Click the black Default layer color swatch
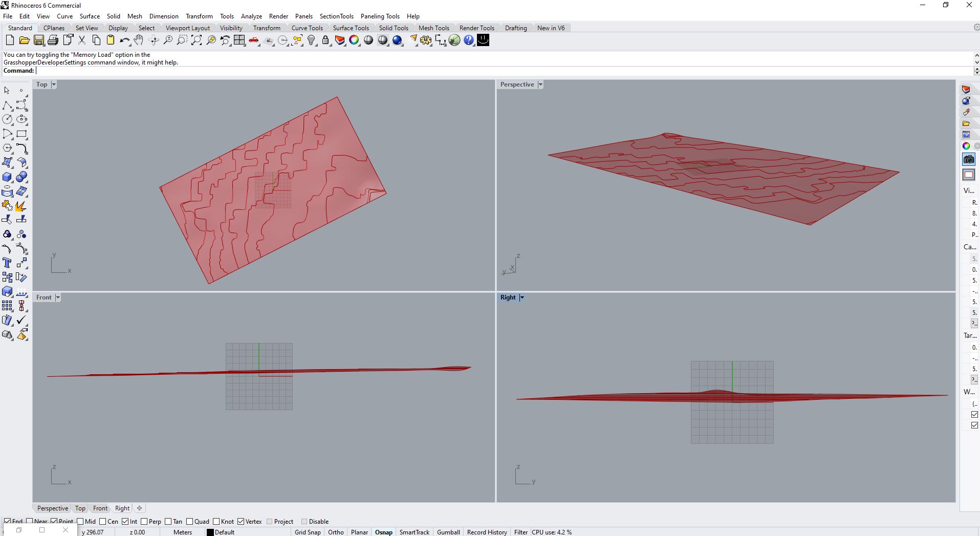 pos(210,532)
